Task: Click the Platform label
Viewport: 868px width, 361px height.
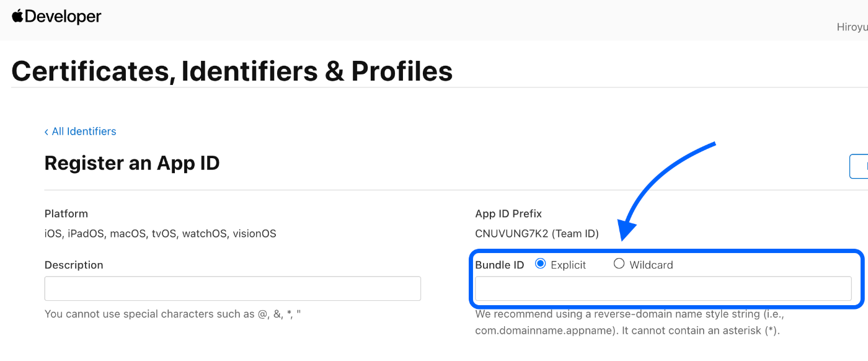Action: [66, 214]
